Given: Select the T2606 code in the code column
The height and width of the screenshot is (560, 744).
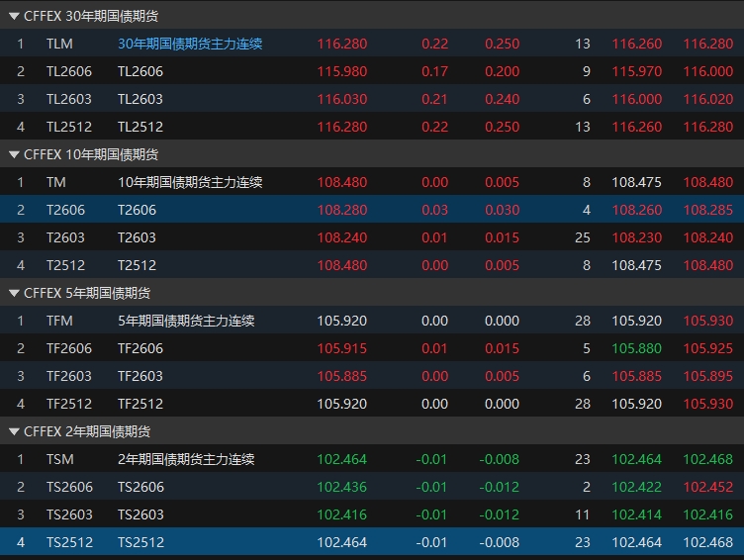Looking at the screenshot, I should coord(65,210).
